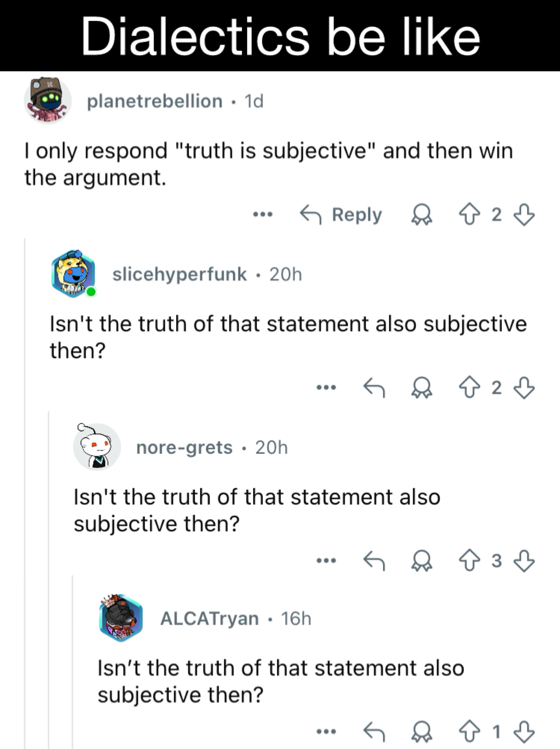Award ALCATryan's comment
Screen dimensions: 560x749
[x=422, y=732]
